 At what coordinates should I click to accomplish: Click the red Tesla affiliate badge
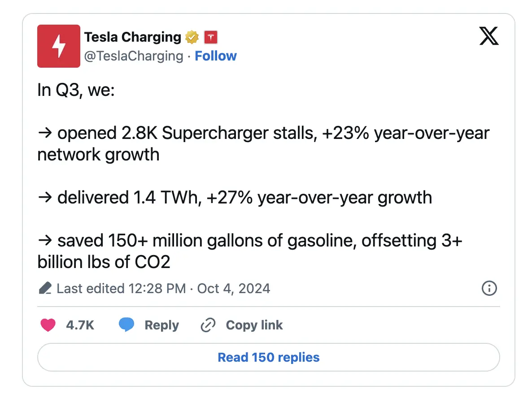pyautogui.click(x=211, y=37)
